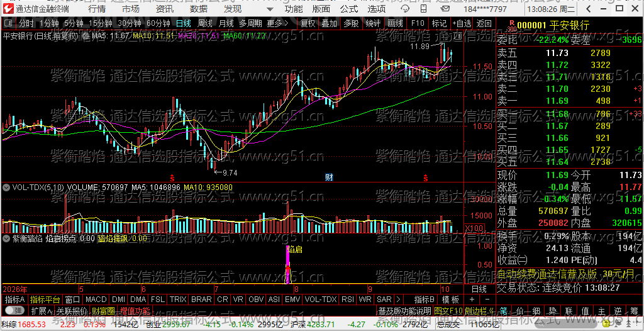Click the 000001 平安银行 stock title
The height and width of the screenshot is (331, 644).
click(x=553, y=26)
